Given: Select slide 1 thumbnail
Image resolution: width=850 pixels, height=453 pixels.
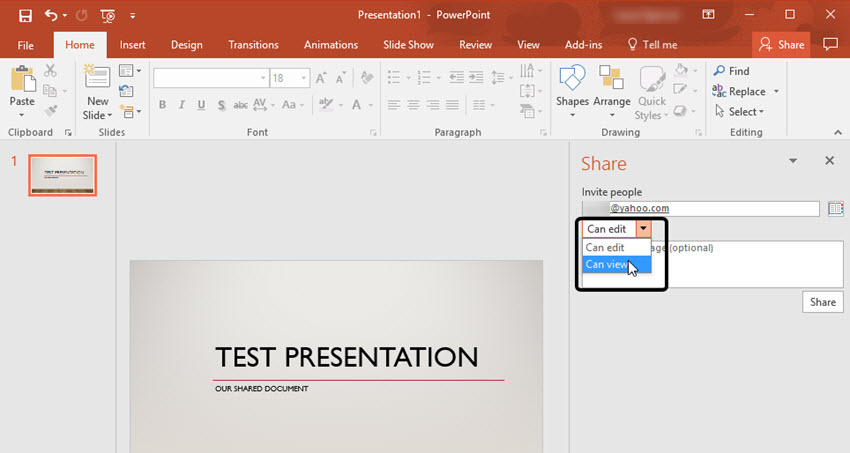Looking at the screenshot, I should pyautogui.click(x=62, y=175).
